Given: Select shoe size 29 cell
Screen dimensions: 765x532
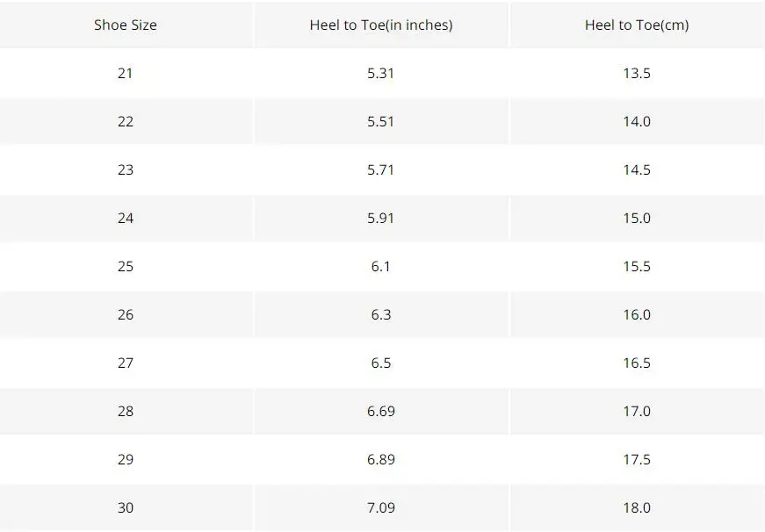Looking at the screenshot, I should 126,459.
